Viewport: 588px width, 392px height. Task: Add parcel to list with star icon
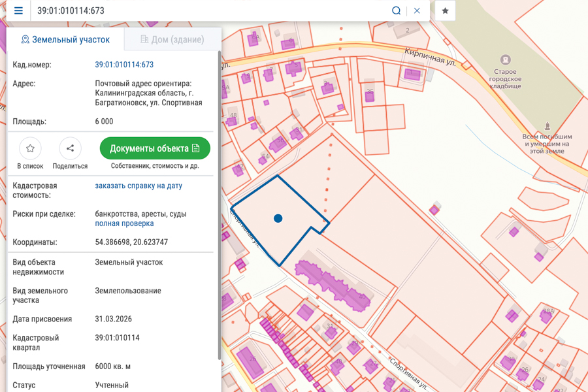(30, 148)
